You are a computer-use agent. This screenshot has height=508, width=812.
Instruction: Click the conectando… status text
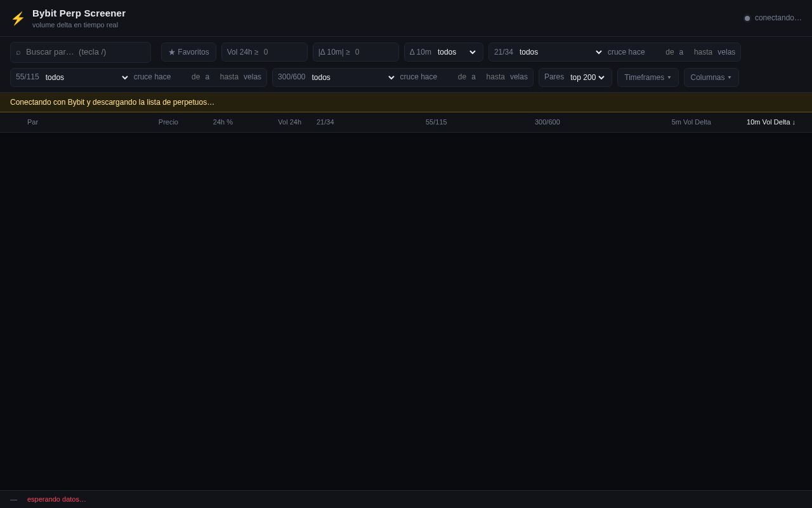tap(778, 18)
